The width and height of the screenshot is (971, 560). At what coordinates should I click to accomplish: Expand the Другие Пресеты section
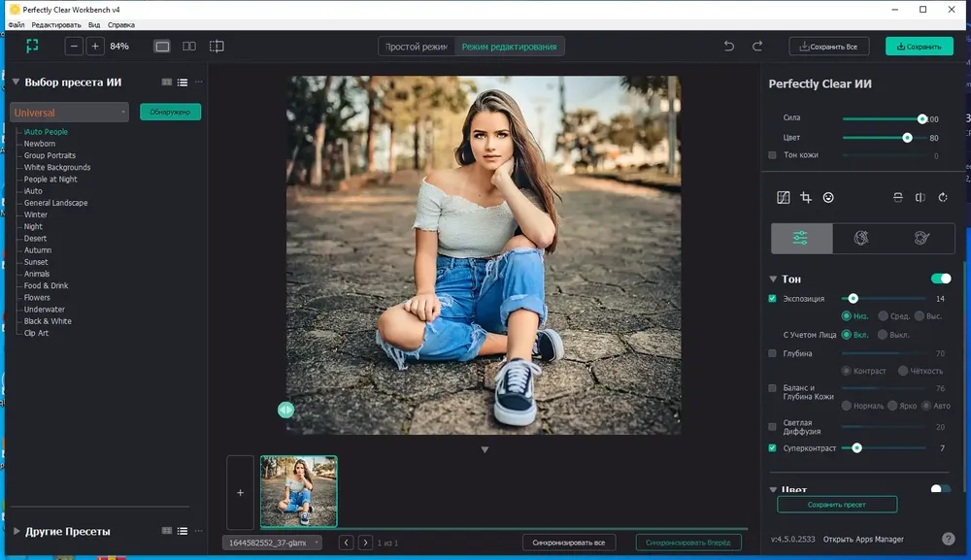click(17, 531)
